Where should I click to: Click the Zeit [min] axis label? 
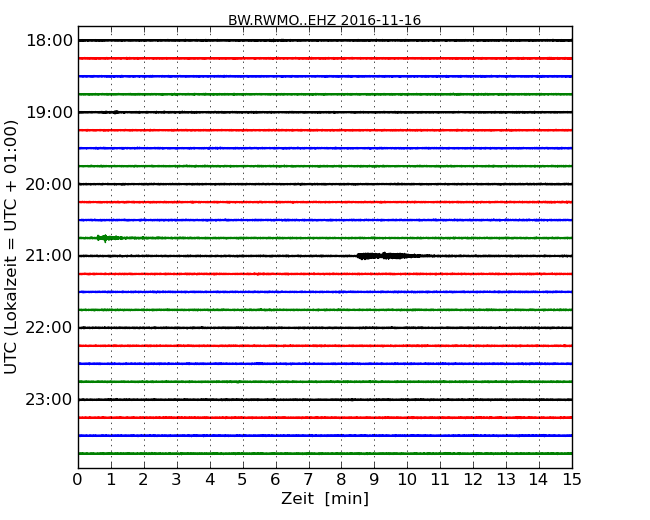325,498
